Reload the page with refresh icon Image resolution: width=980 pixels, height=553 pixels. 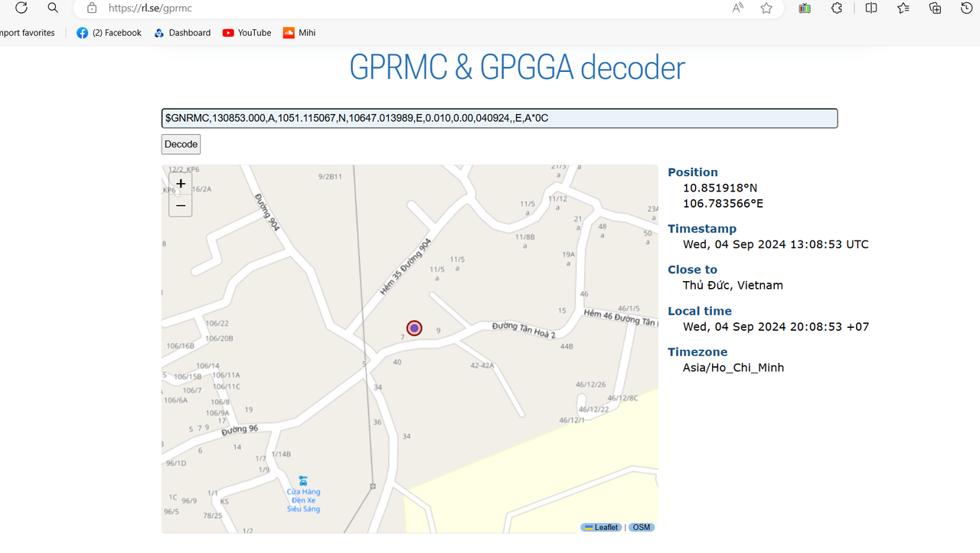21,8
